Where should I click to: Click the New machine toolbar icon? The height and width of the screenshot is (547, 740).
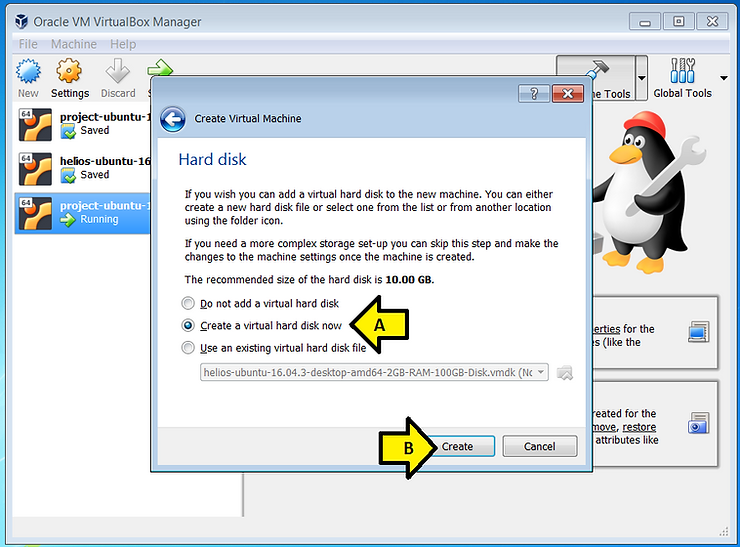point(28,78)
